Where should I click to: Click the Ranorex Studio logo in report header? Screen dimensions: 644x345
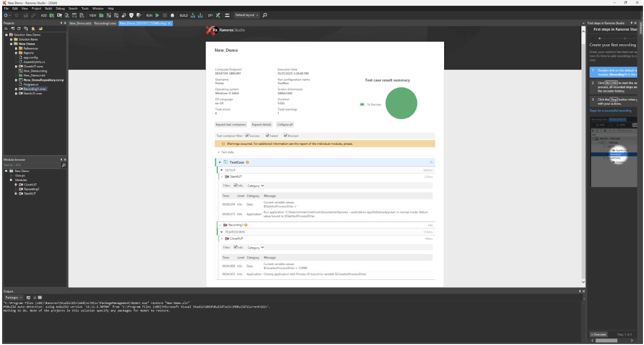[x=226, y=30]
